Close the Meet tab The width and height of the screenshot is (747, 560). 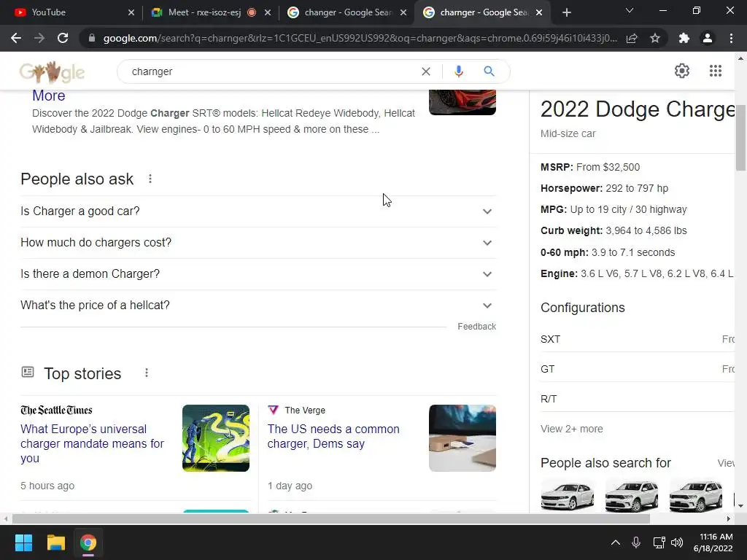pos(268,12)
